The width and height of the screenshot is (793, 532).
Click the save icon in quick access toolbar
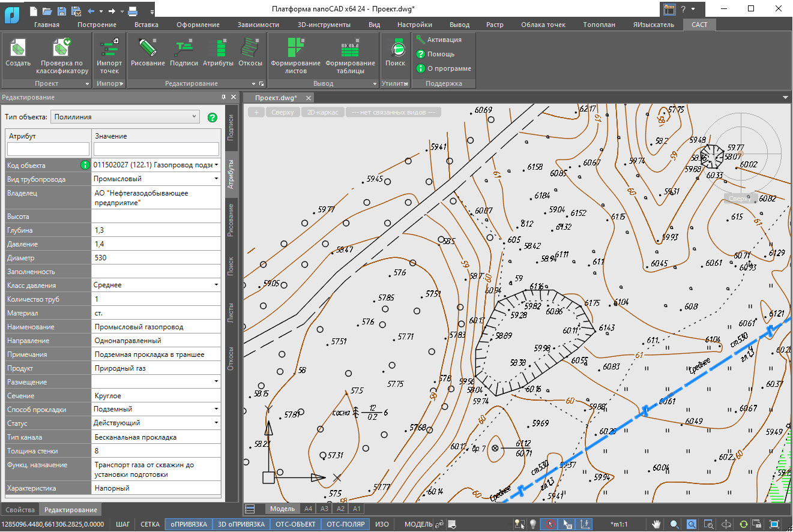[62, 11]
